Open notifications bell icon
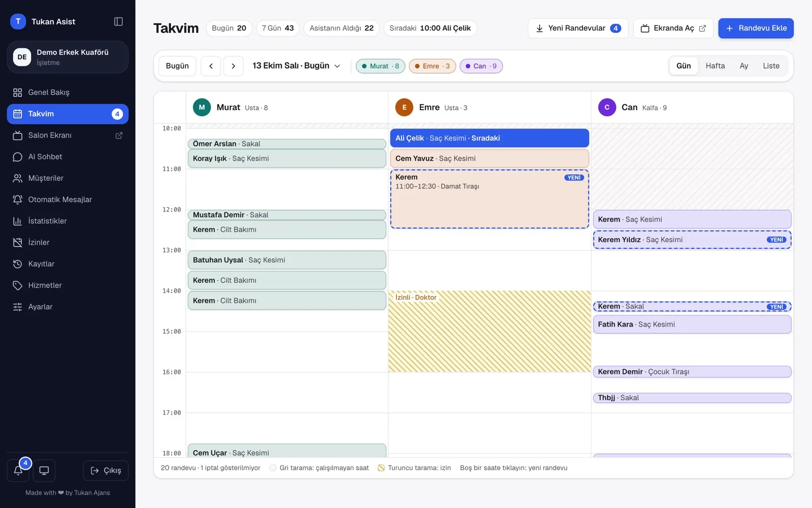812x508 pixels. pyautogui.click(x=18, y=470)
